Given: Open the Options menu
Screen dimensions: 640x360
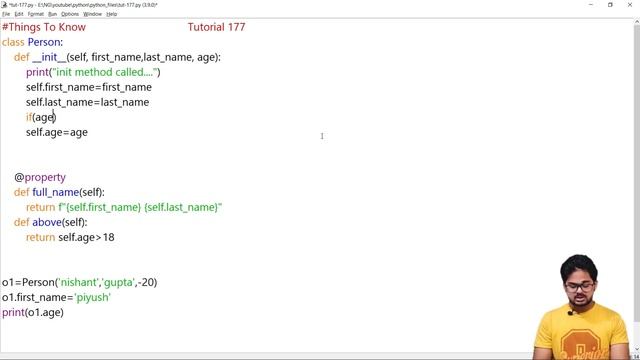Looking at the screenshot, I should pos(70,14).
